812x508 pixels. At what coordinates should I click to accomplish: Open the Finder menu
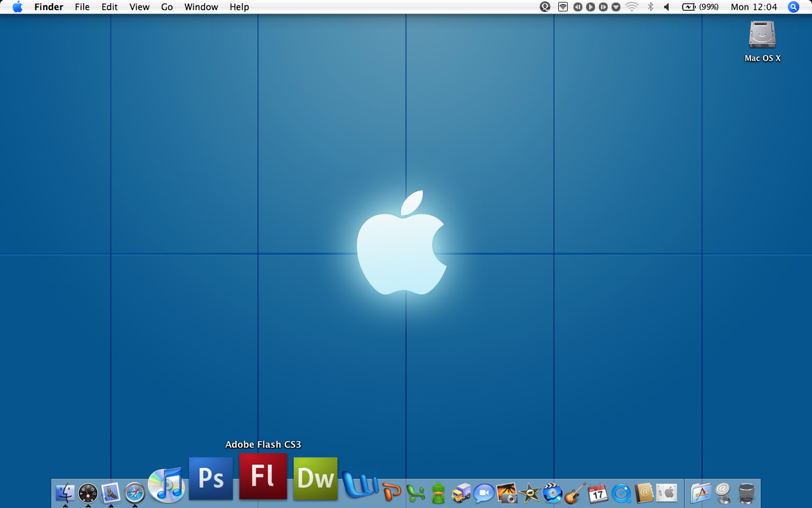click(49, 7)
